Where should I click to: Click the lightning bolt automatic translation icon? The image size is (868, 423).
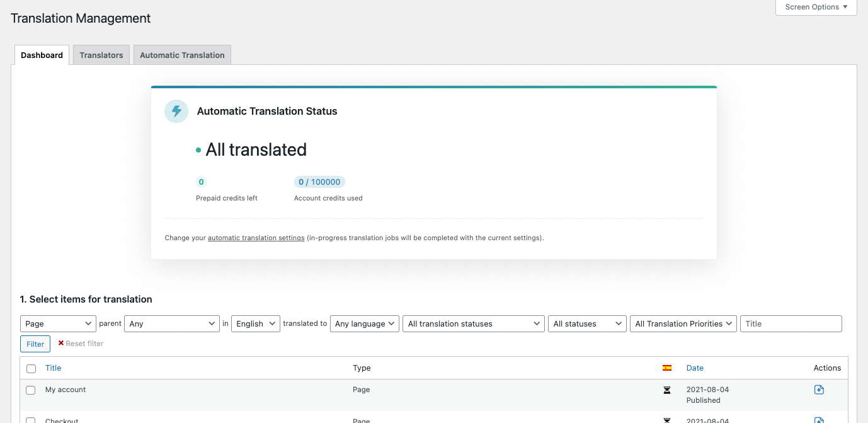(176, 111)
